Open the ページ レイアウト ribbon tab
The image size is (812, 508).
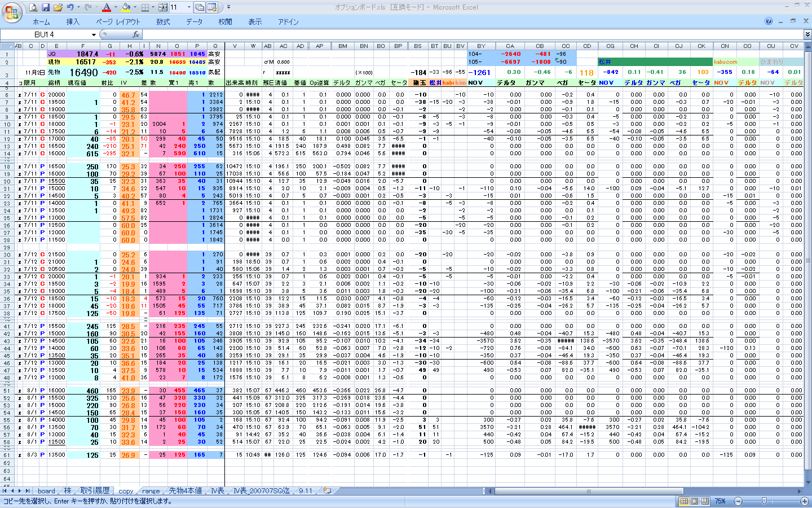pyautogui.click(x=118, y=21)
